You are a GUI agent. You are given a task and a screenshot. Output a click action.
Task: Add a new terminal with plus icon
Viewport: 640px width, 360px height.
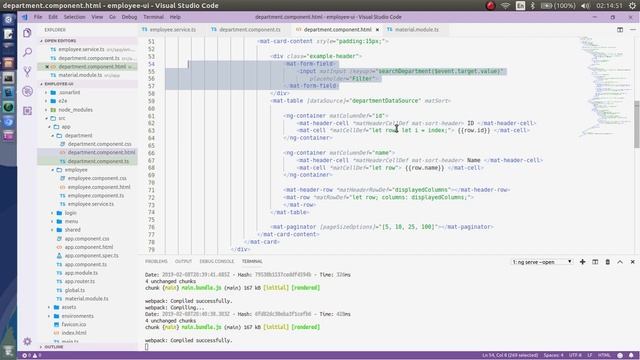point(582,262)
